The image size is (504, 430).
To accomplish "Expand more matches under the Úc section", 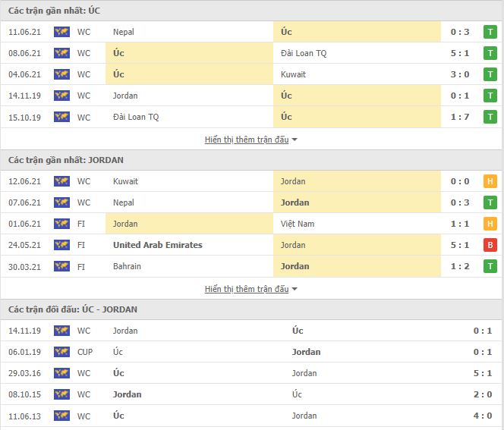I will pos(247,140).
